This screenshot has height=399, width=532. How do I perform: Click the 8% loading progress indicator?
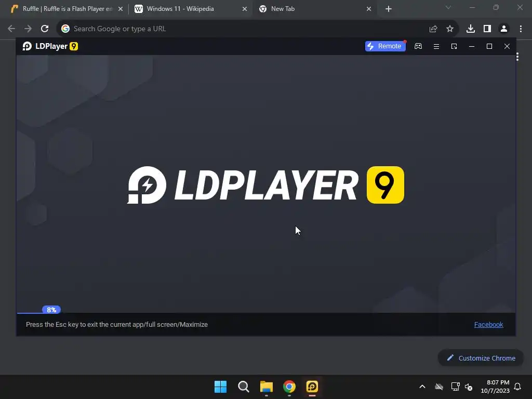pyautogui.click(x=51, y=310)
